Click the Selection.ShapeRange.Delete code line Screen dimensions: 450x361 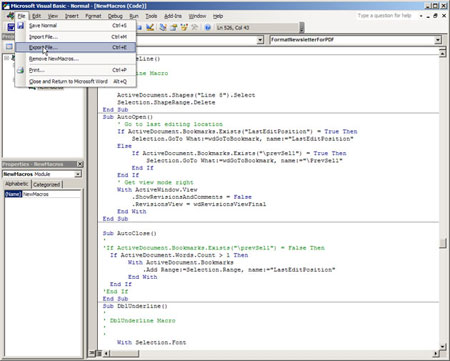[166, 102]
